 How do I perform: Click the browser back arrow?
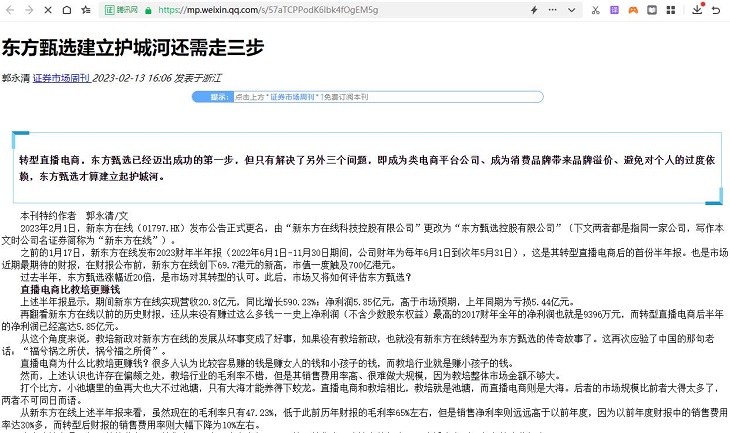coord(8,9)
